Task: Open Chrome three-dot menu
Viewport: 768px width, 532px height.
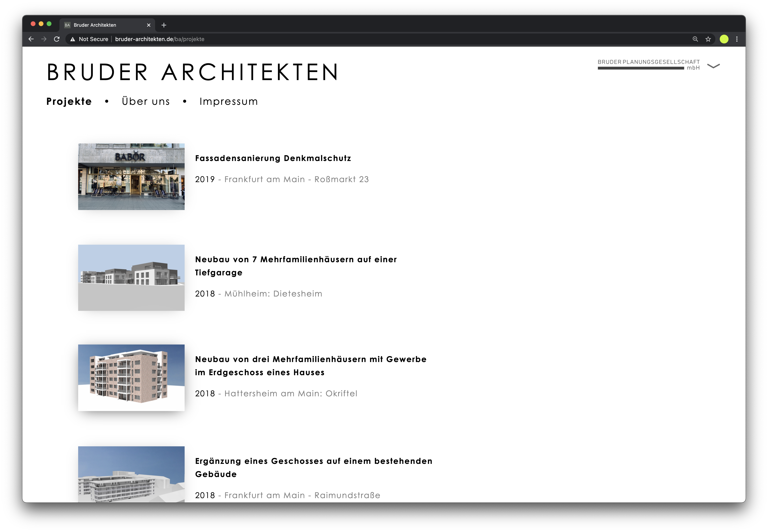Action: point(737,39)
